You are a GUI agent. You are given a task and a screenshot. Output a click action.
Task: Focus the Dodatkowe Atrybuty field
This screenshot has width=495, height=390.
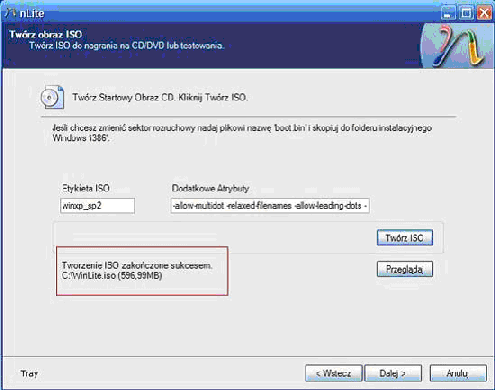(x=270, y=206)
